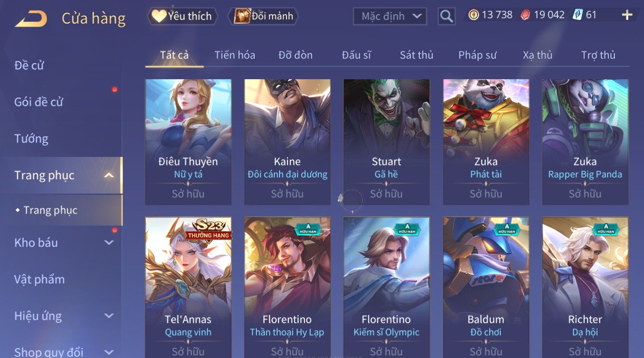Select the Tiến hóa tab

click(235, 55)
